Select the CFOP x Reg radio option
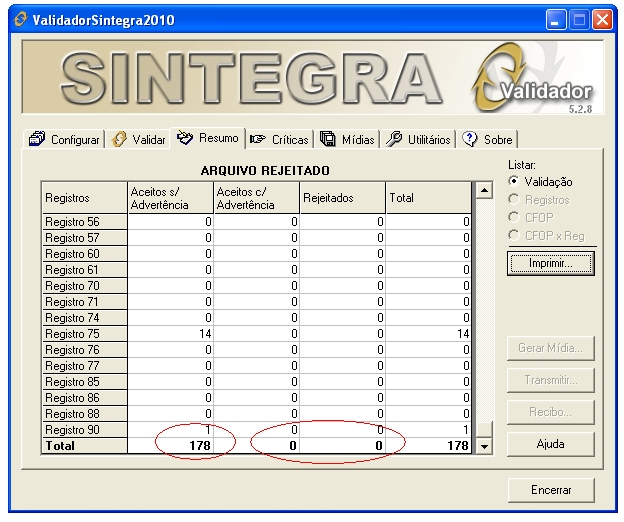The image size is (624, 522). coord(514,236)
